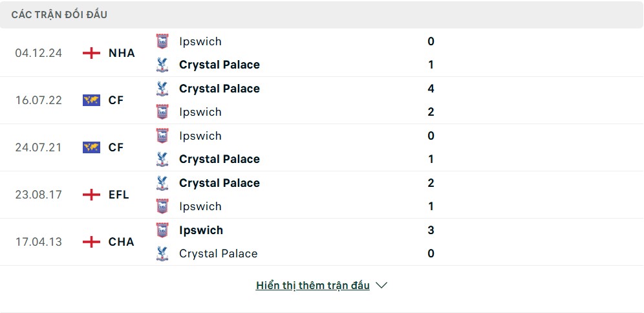Click the 4 score of 16.07.22 match
The image size is (644, 313).
click(431, 89)
